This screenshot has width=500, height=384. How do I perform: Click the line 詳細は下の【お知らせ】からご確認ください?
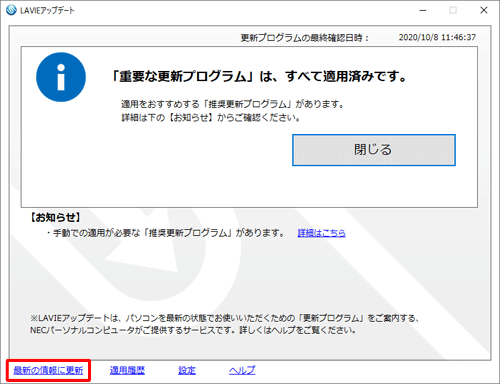click(211, 118)
